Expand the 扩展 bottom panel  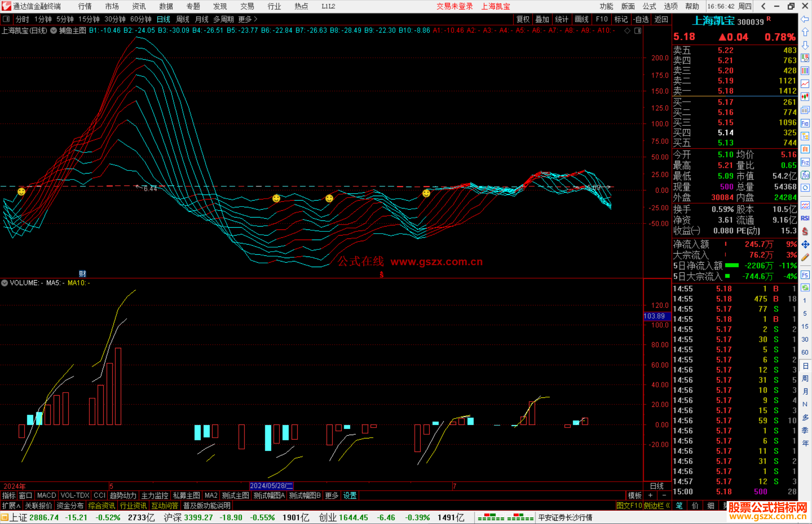(x=11, y=506)
